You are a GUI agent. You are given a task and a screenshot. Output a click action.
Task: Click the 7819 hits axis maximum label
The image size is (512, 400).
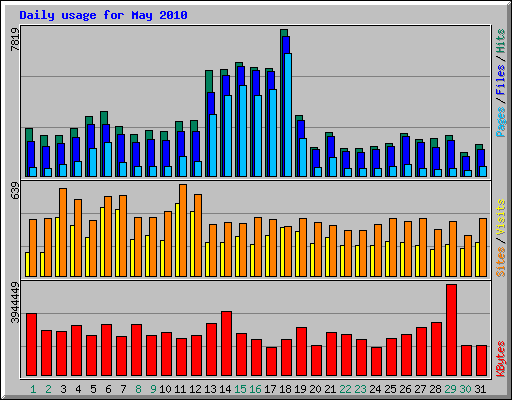[x=15, y=39]
